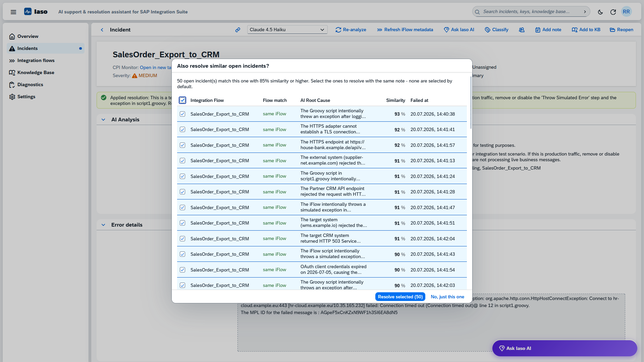Click the Integration flows arrows icon

tap(12, 61)
